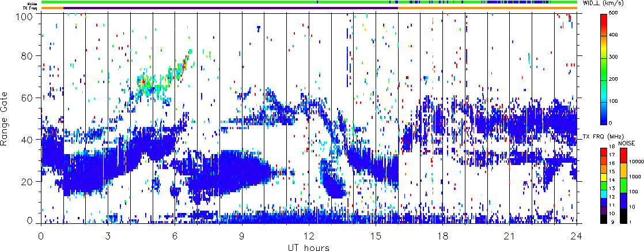Click the '21' tick label on the UT hours axis
The width and height of the screenshot is (644, 251).
click(x=510, y=237)
